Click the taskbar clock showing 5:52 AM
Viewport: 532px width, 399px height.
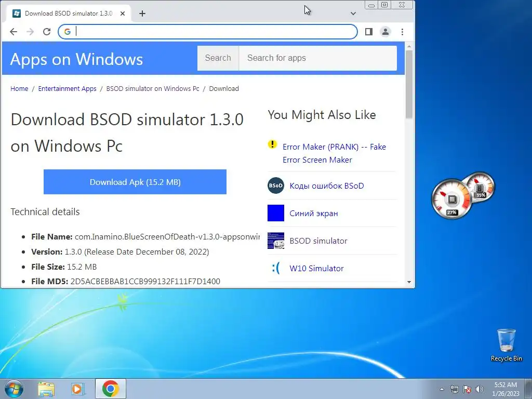point(506,389)
